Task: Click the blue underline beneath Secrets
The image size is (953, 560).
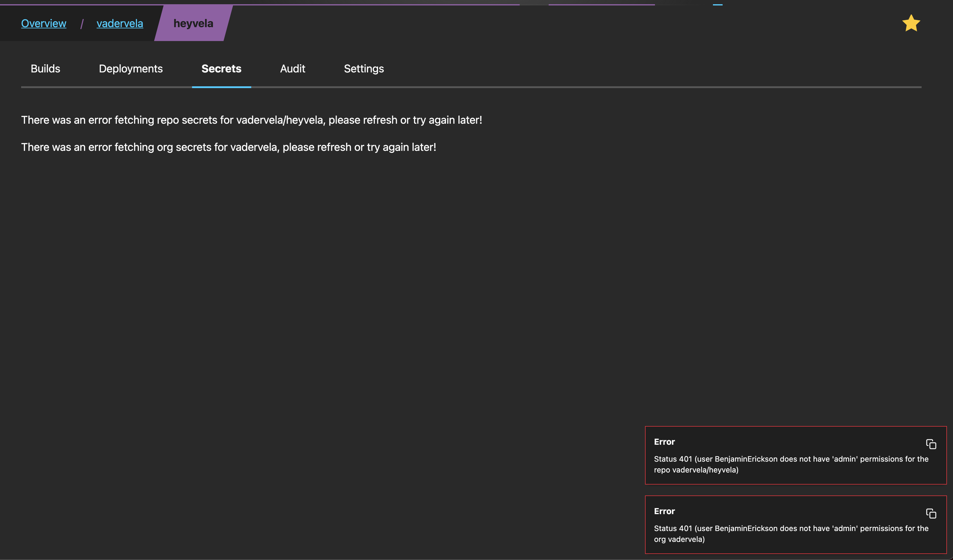Action: click(x=221, y=87)
